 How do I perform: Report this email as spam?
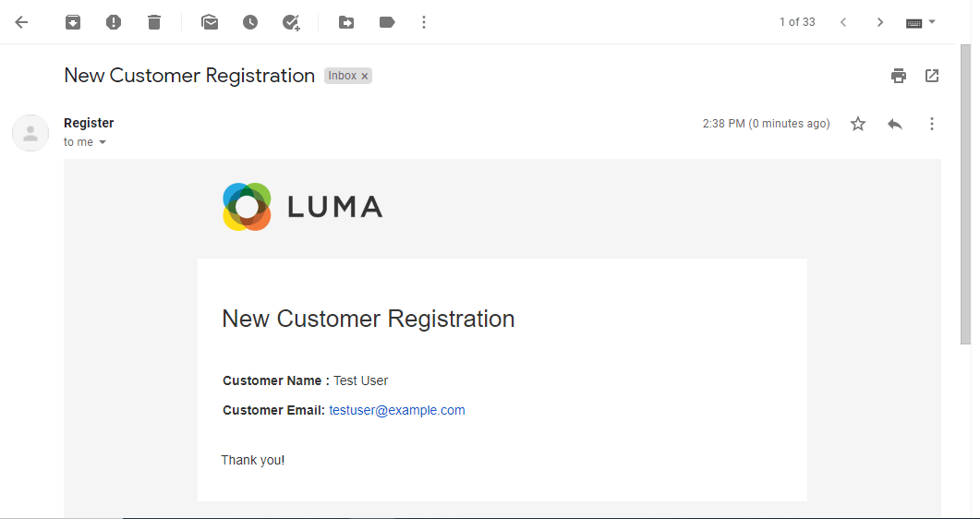click(114, 22)
